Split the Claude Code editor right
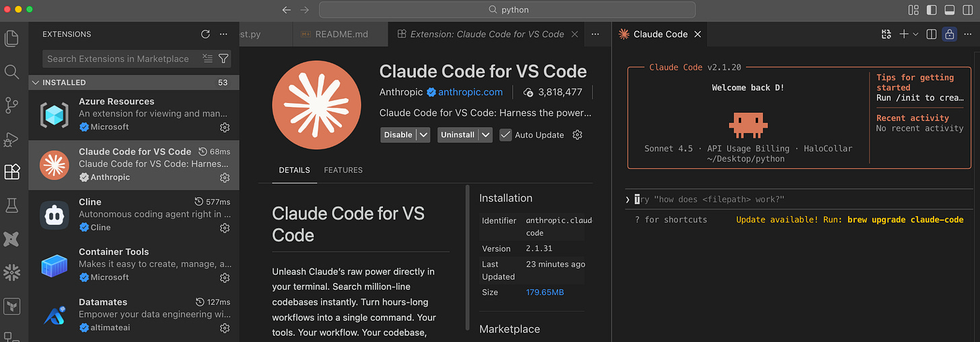Viewport: 980px width, 342px height. tap(932, 34)
